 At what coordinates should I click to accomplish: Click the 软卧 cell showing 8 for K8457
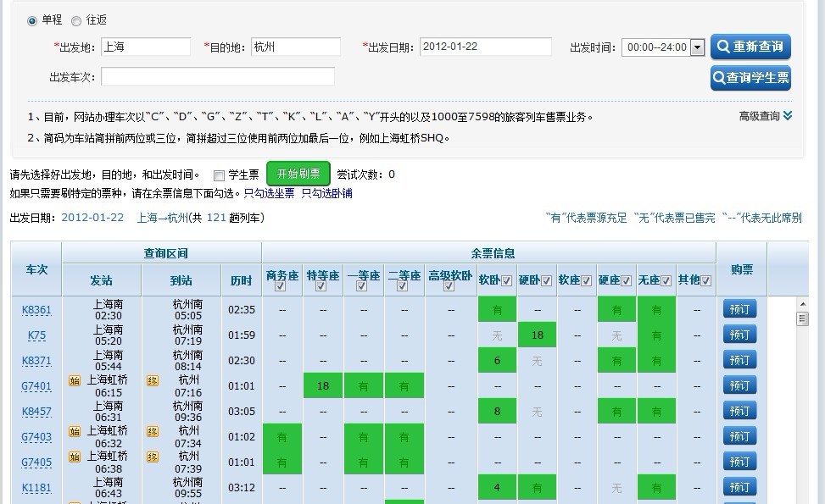(x=497, y=411)
